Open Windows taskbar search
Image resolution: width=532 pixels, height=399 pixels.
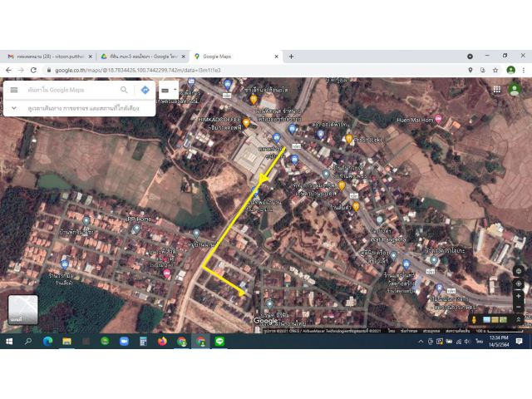point(28,342)
